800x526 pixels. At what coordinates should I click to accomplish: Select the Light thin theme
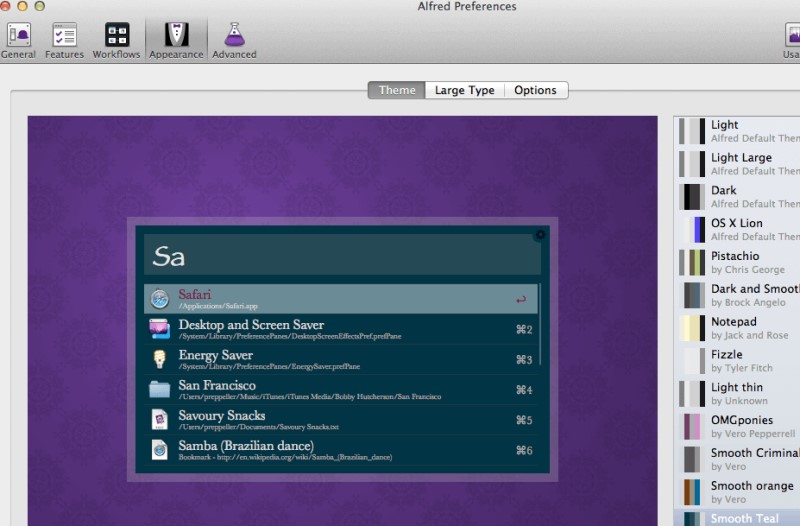pyautogui.click(x=737, y=393)
